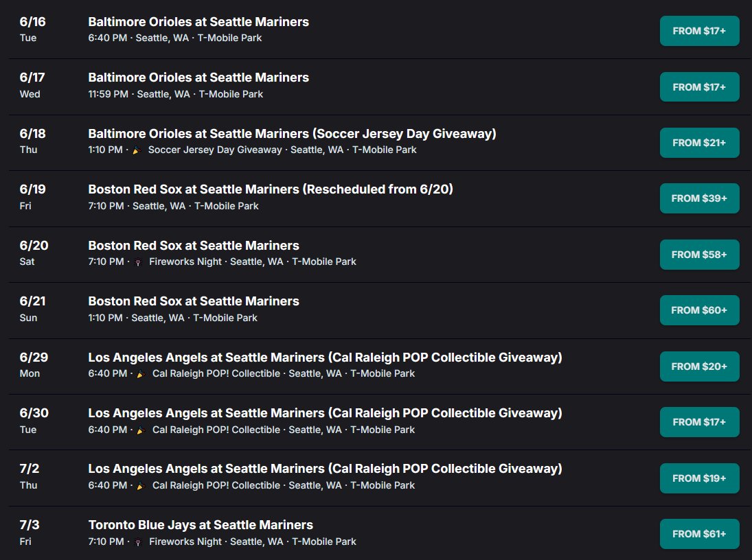
Task: Click the 6/19 date label
Action: pyautogui.click(x=32, y=189)
